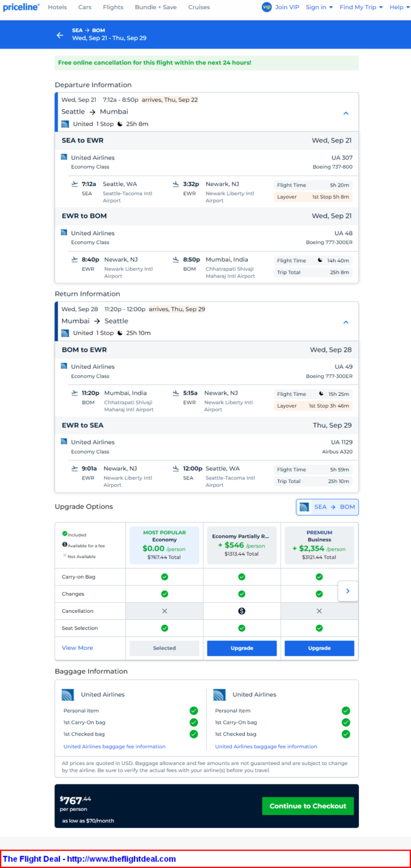Image resolution: width=411 pixels, height=868 pixels.
Task: Open the Flights menu item
Action: pos(113,7)
